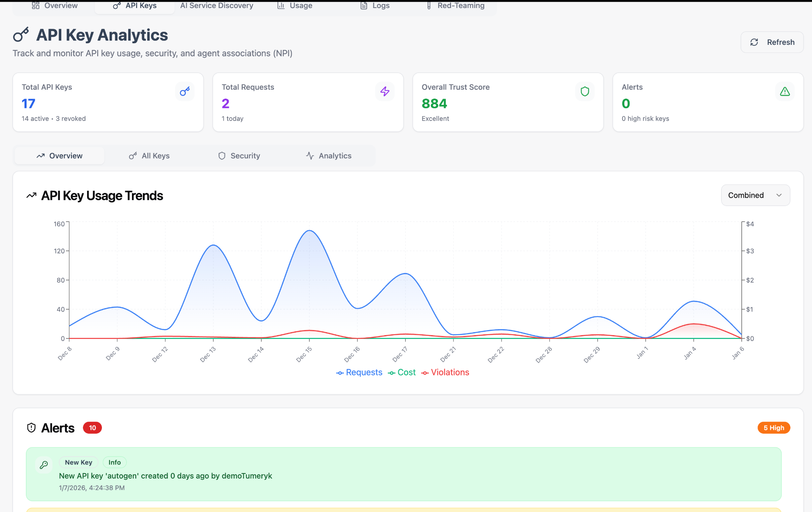Open the Security sub-tab
This screenshot has height=512, width=812.
pyautogui.click(x=239, y=156)
